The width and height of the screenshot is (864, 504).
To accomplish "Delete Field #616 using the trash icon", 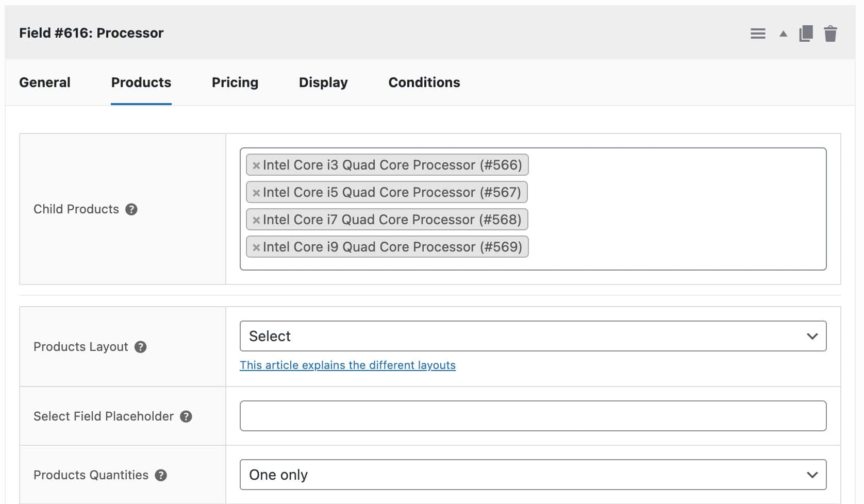I will click(831, 33).
